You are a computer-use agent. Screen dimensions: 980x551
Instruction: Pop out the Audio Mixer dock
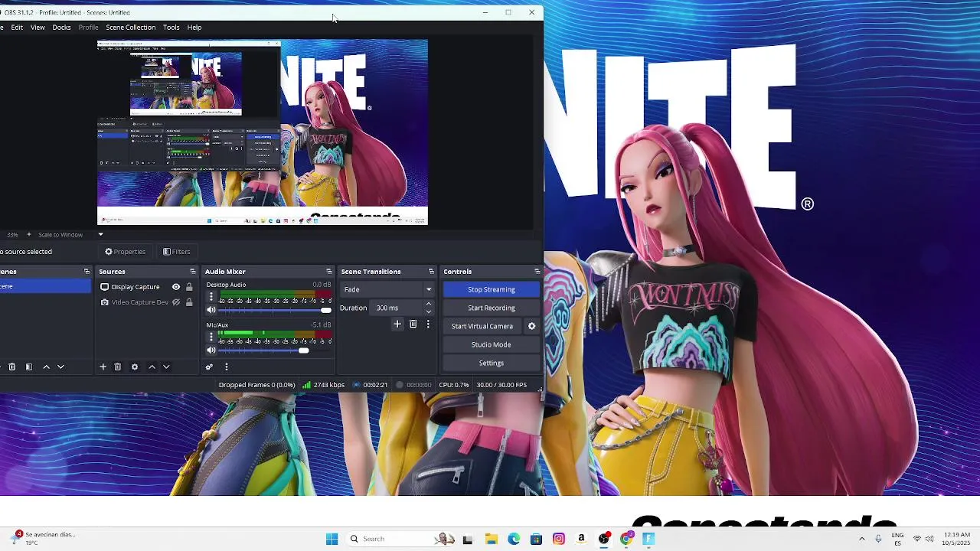[x=329, y=272]
